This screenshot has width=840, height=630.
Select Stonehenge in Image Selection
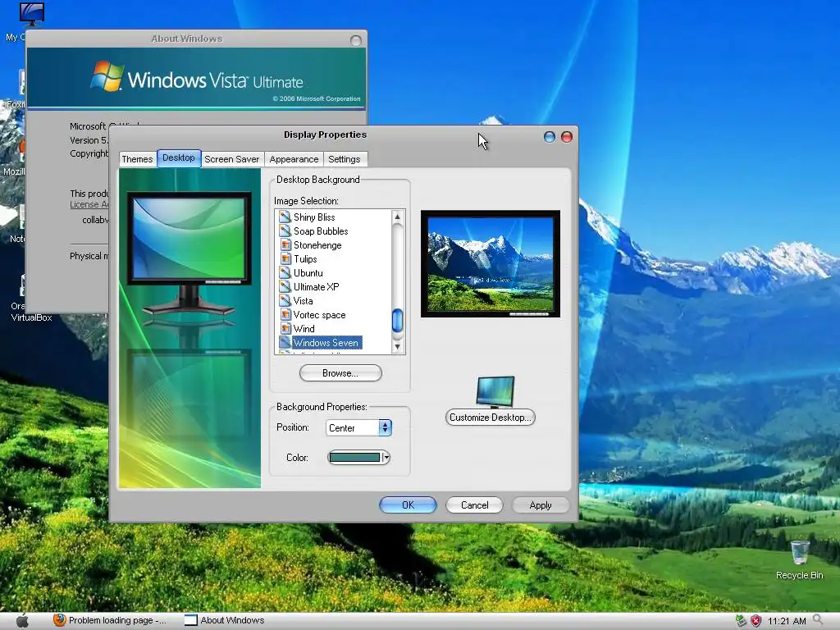317,244
